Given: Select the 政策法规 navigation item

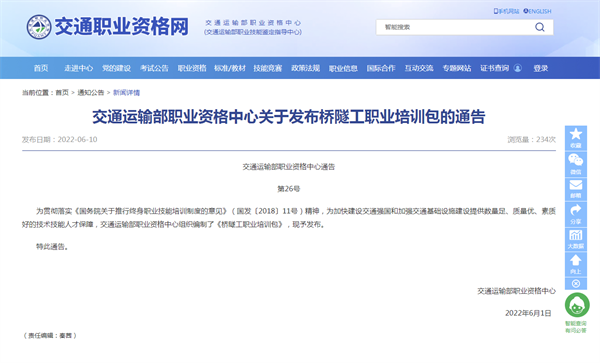Looking at the screenshot, I should pos(305,68).
